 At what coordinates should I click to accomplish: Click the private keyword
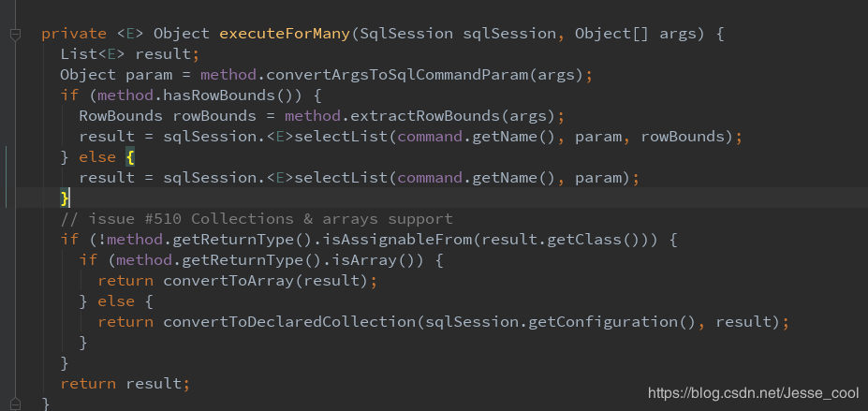(74, 34)
